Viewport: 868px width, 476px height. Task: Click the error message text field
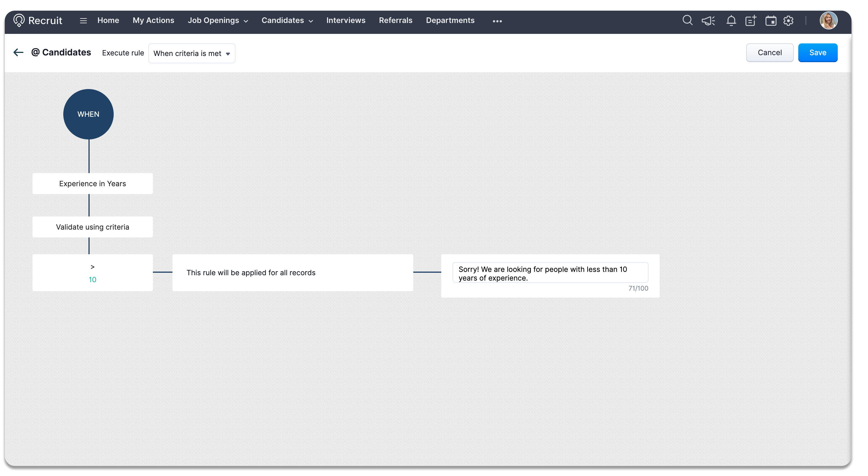pos(550,273)
